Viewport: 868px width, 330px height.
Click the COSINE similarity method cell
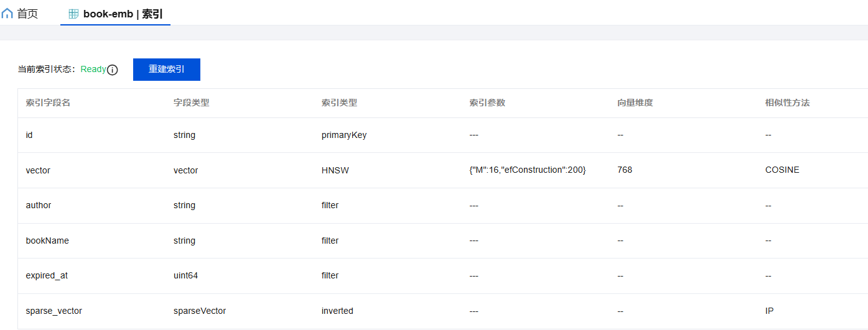tap(782, 170)
